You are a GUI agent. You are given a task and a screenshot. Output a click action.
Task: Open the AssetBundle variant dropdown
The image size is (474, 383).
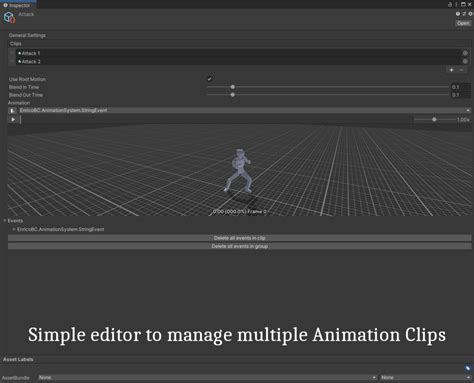click(426, 377)
